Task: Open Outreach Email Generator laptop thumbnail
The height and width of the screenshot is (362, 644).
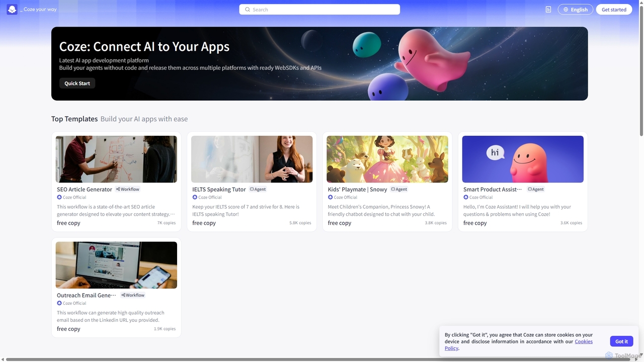Action: tap(116, 265)
